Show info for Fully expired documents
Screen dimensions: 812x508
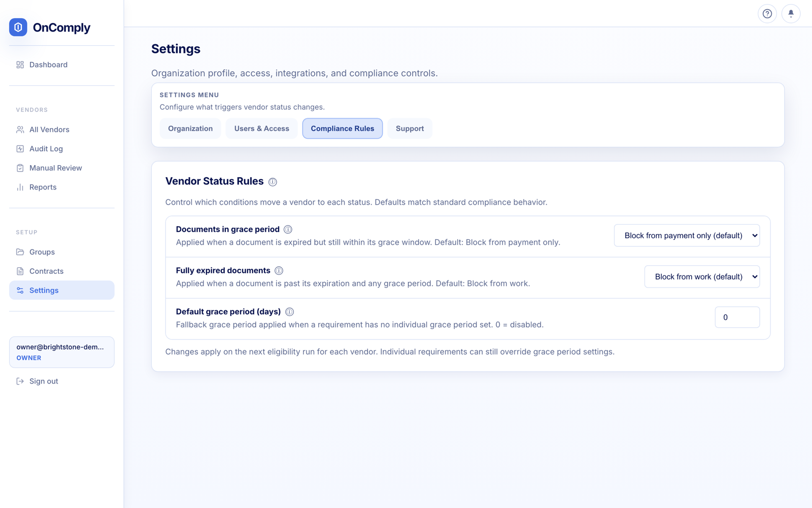(279, 271)
